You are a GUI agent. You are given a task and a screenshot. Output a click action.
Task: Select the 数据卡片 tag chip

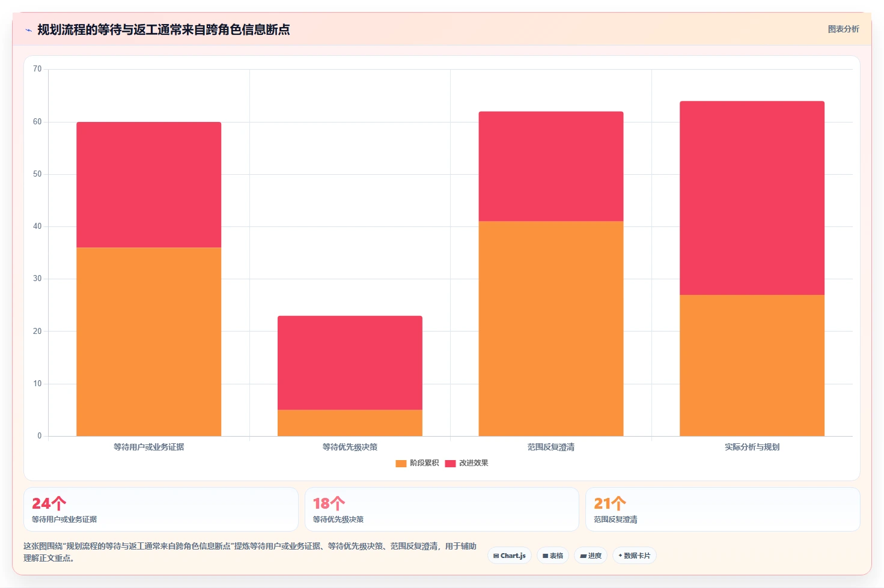pyautogui.click(x=635, y=556)
